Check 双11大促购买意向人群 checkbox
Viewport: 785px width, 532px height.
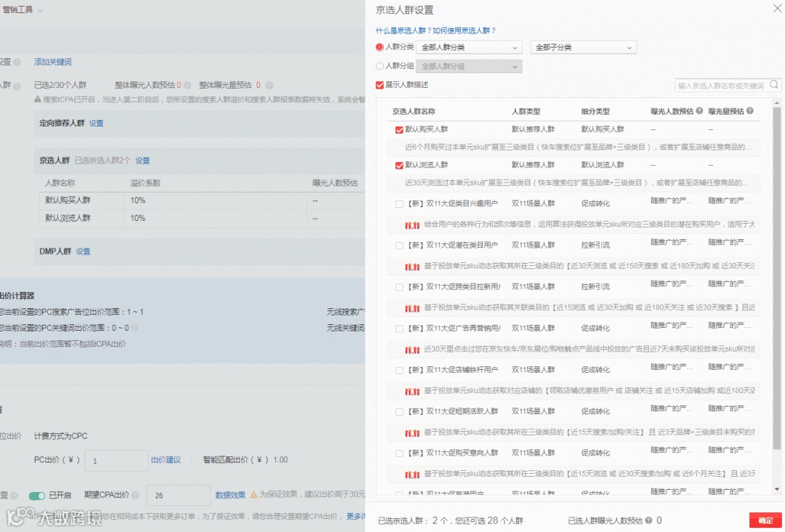[x=399, y=453]
